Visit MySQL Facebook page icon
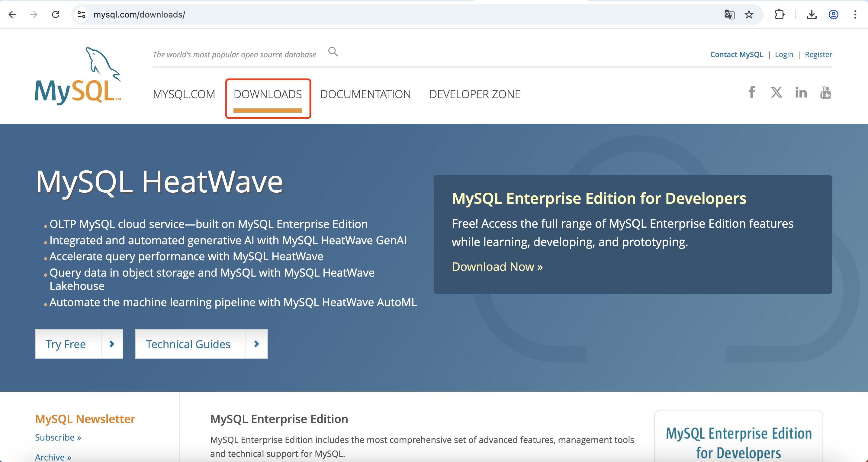This screenshot has width=868, height=462. pos(752,92)
